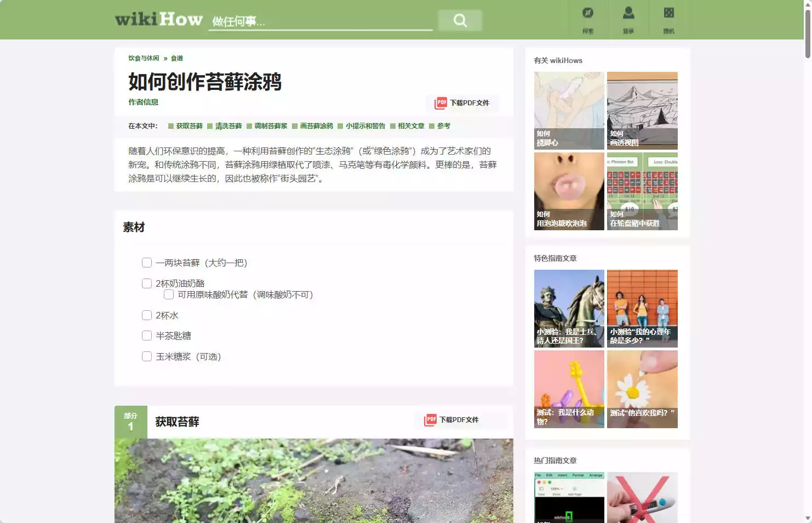The image size is (812, 523).
Task: Open 我的心理年龄是多少 quiz thumbnail
Action: [x=642, y=309]
